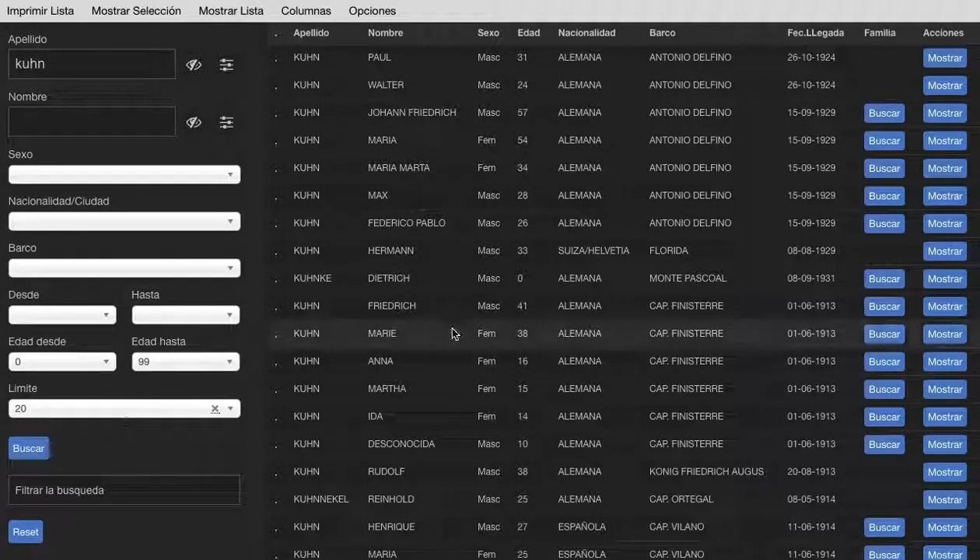
Task: Sort by Sexo column header
Action: click(x=488, y=33)
